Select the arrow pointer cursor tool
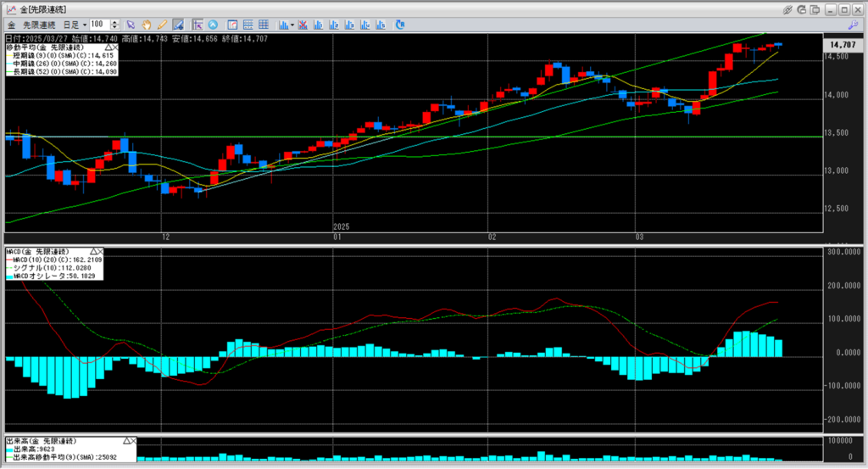 pos(131,25)
